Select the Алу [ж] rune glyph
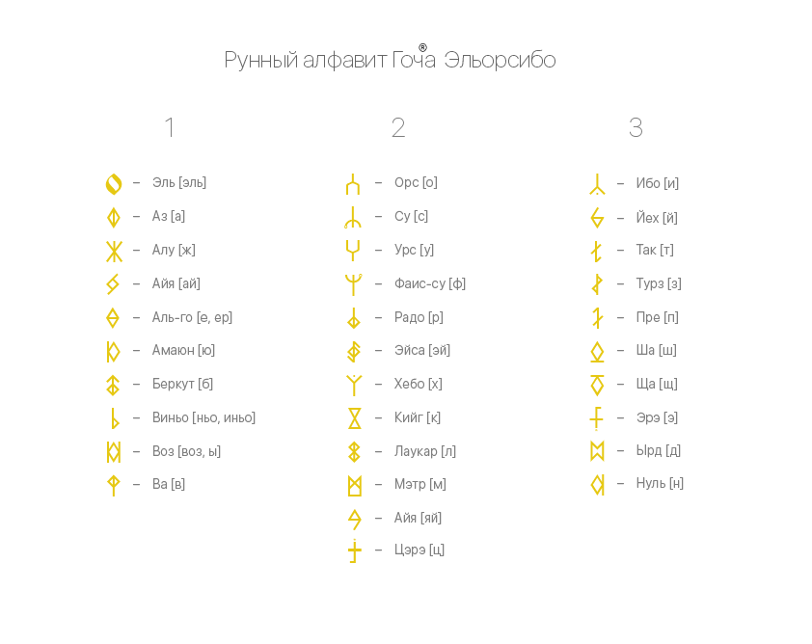This screenshot has width=812, height=644. [114, 252]
